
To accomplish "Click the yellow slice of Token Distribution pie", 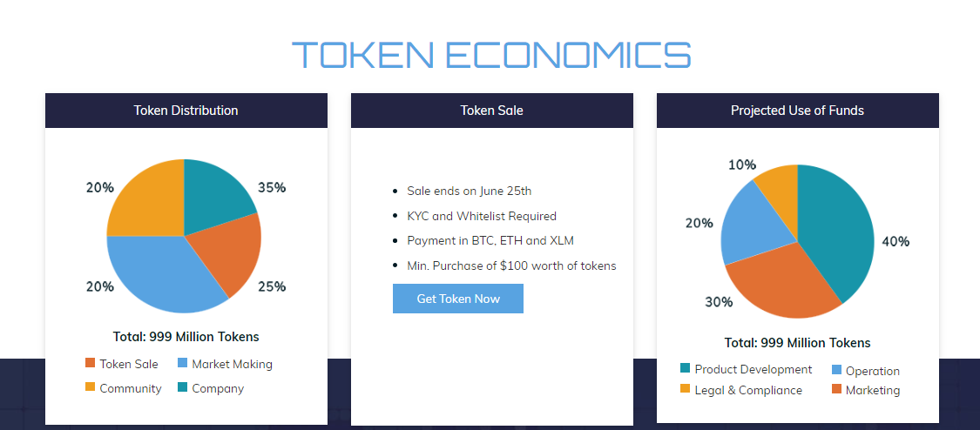I will 150,199.
